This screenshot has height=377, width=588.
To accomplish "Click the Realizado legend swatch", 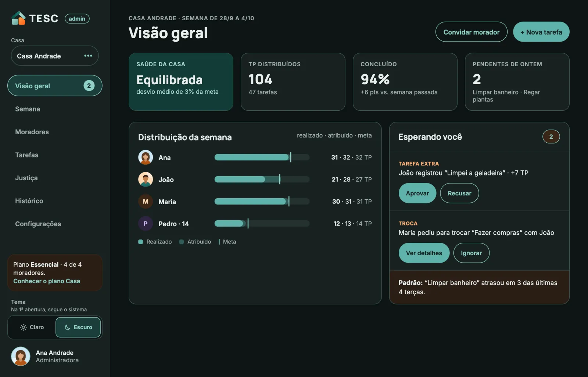I will click(x=140, y=242).
